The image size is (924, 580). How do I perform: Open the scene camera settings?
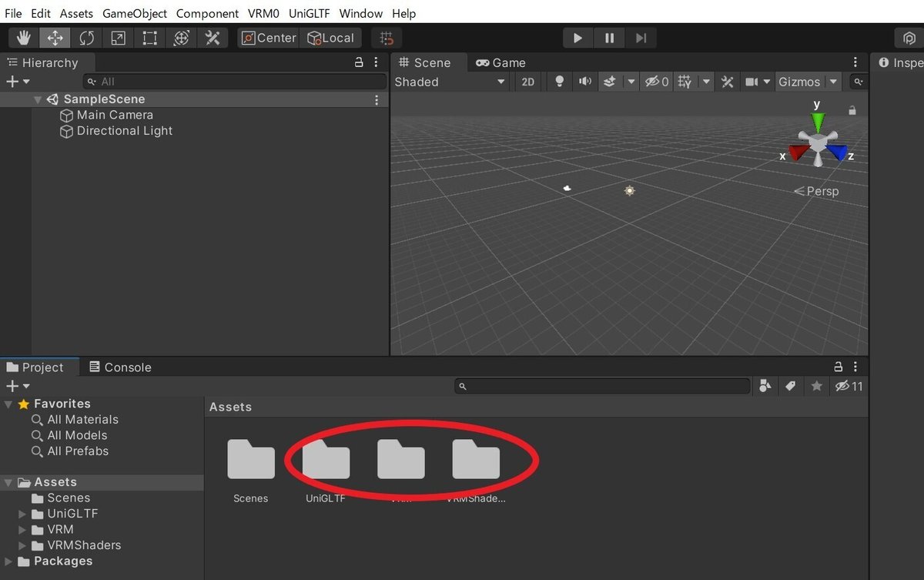(756, 82)
